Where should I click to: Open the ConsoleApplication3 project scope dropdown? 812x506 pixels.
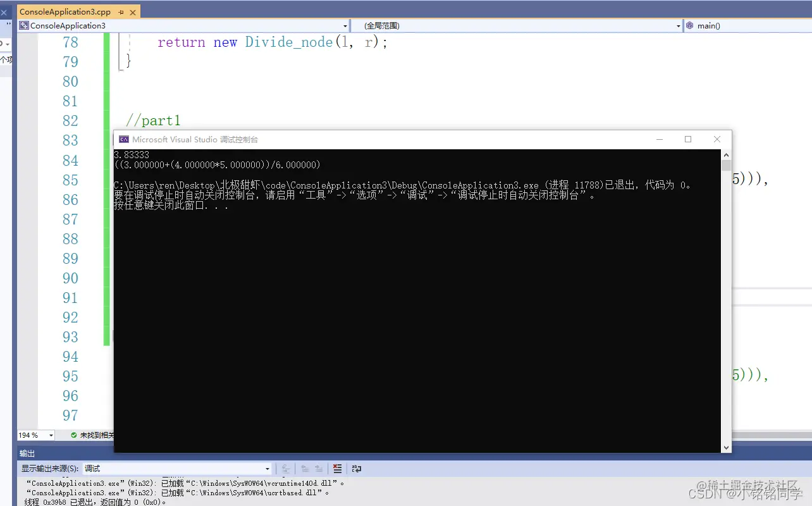(183, 26)
